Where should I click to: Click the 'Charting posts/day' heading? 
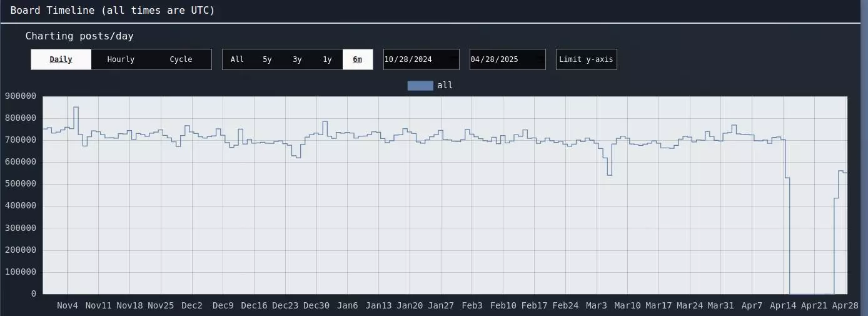click(79, 36)
